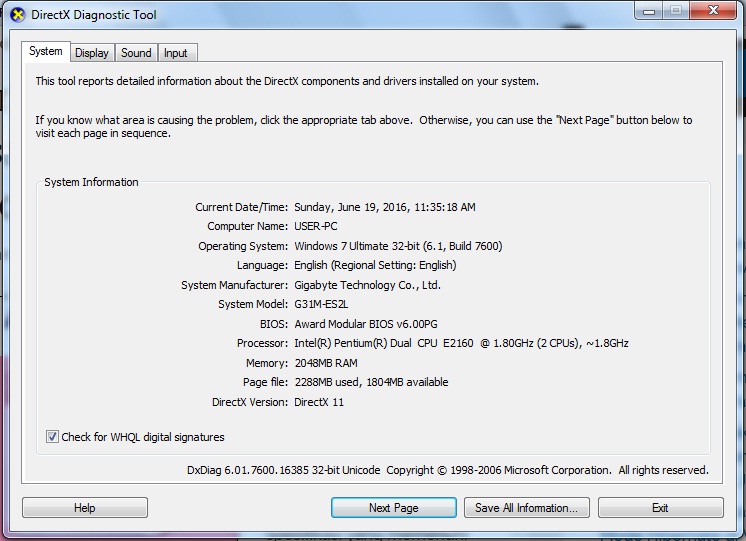Exit the diagnostic tool
The width and height of the screenshot is (746, 541).
[660, 508]
